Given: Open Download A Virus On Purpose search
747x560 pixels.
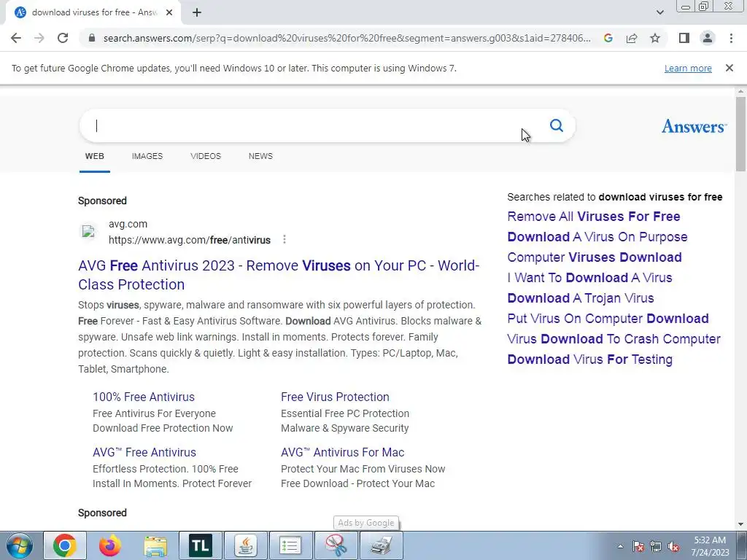Looking at the screenshot, I should (x=597, y=237).
